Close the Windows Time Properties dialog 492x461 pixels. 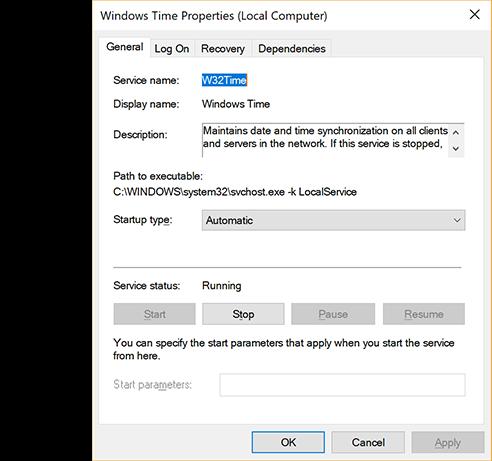coord(474,15)
